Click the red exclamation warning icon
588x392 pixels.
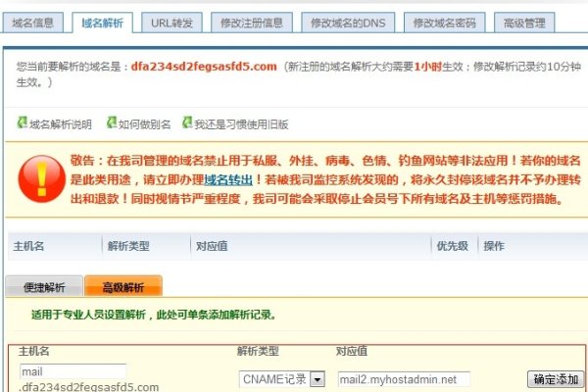point(41,179)
